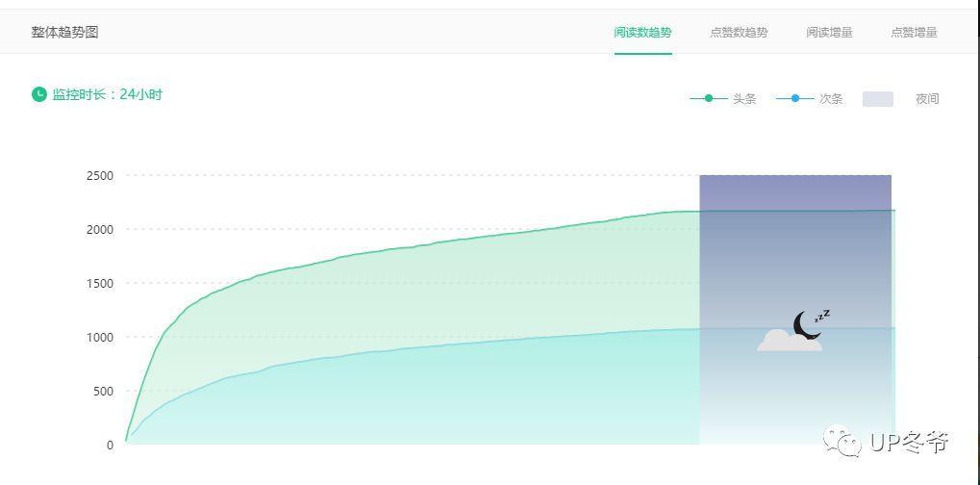Toggle the 夜间 legend label
The image size is (980, 485).
pos(927,99)
